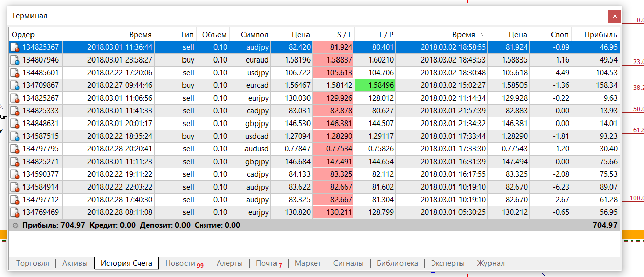Click the buy order icon for 134807946
The width and height of the screenshot is (644, 277).
click(x=16, y=60)
